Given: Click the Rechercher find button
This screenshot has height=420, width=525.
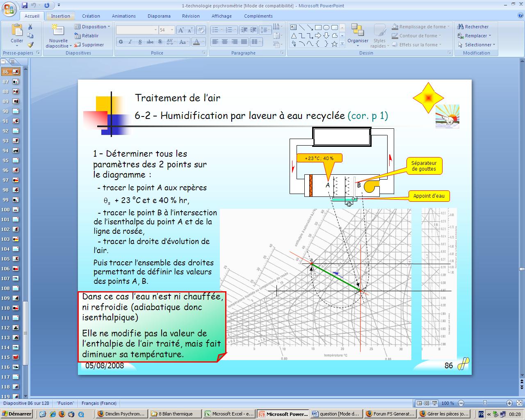Looking at the screenshot, I should click(x=473, y=27).
